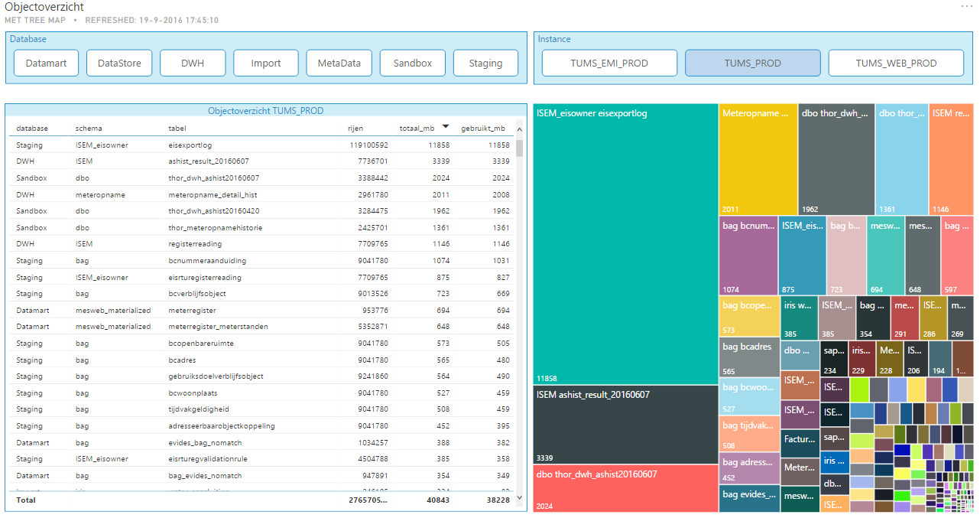Select orange ISEM re... tile 1146
This screenshot has width=980, height=518.
point(952,160)
